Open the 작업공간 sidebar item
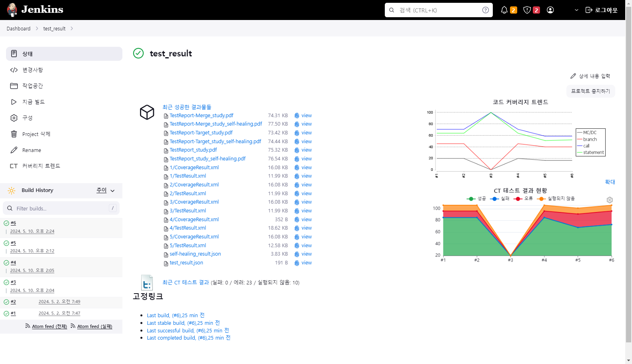 (64, 86)
